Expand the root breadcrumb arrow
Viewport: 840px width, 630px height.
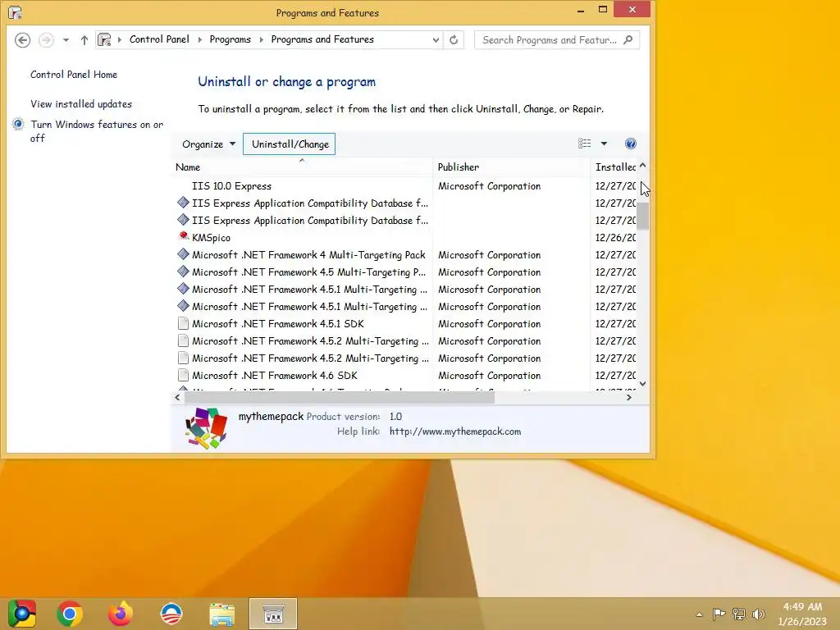[x=120, y=39]
